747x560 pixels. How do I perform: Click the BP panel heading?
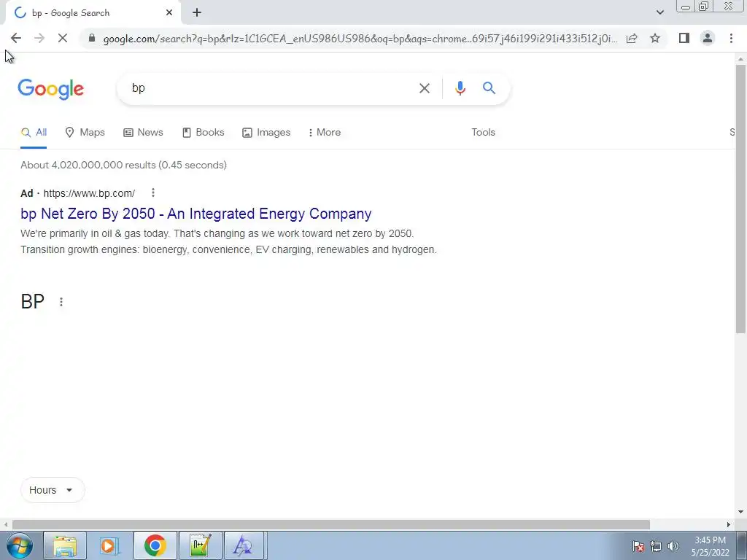(x=32, y=301)
